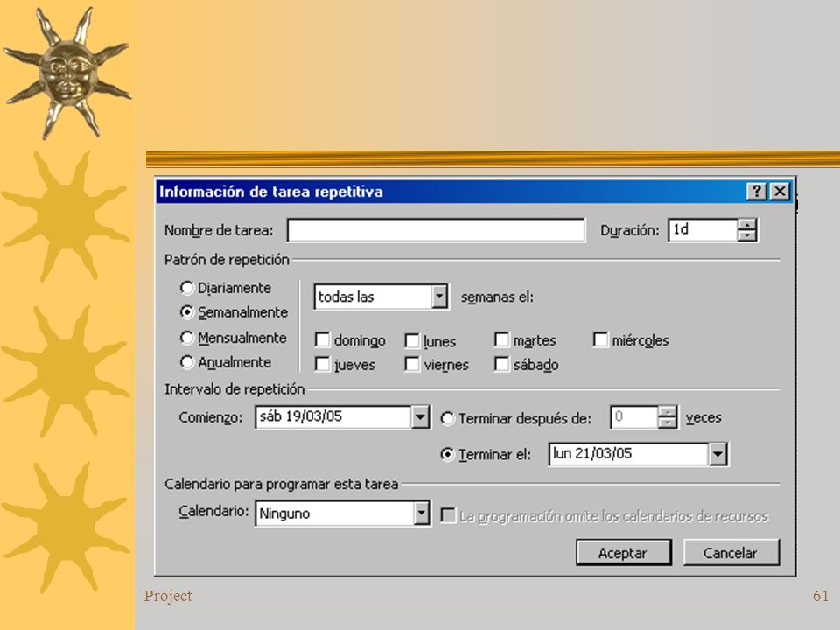840x630 pixels.
Task: Click the help question mark button
Action: [756, 192]
